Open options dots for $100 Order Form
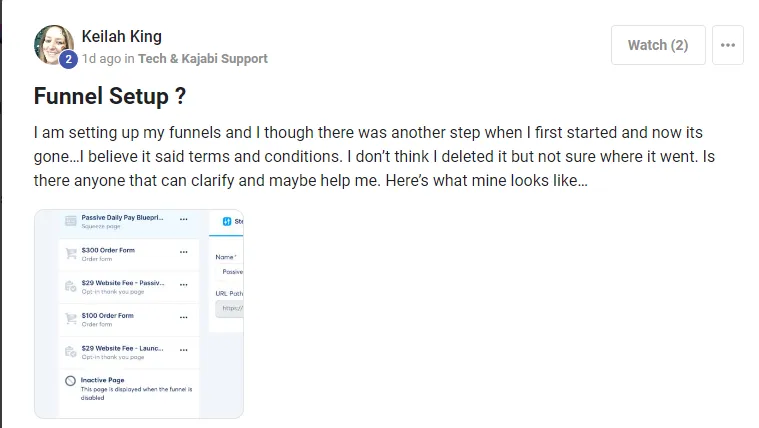This screenshot has height=428, width=759. [x=183, y=318]
